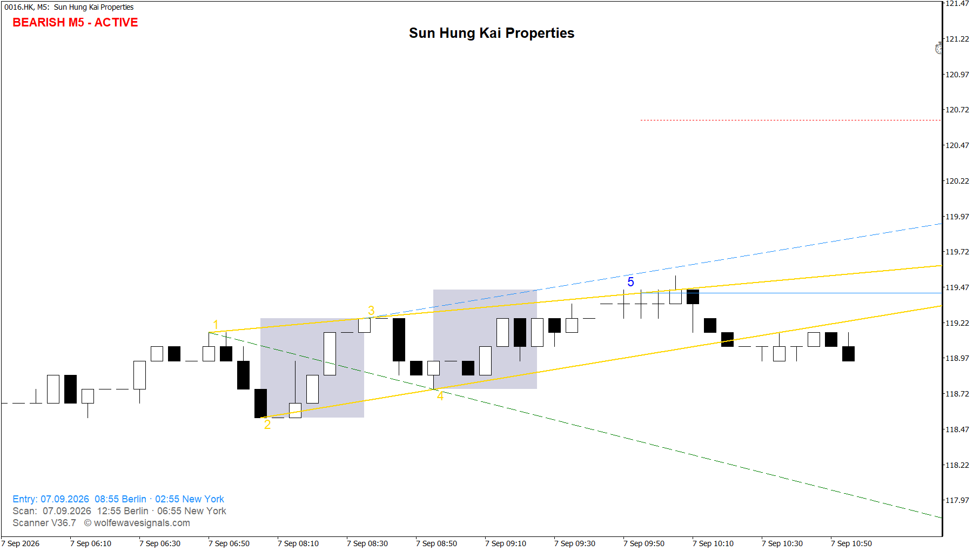Click the 119.47 price axis label
The image size is (980, 551).
(x=957, y=287)
